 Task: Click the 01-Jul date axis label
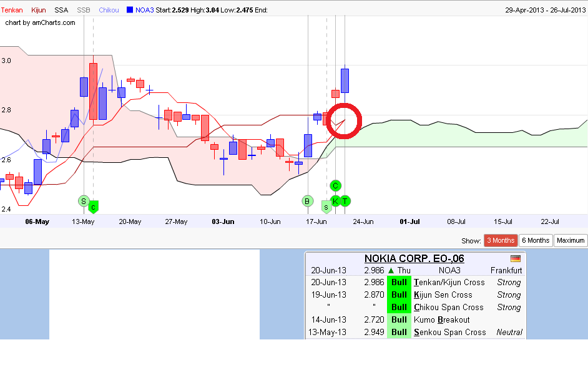coord(409,222)
